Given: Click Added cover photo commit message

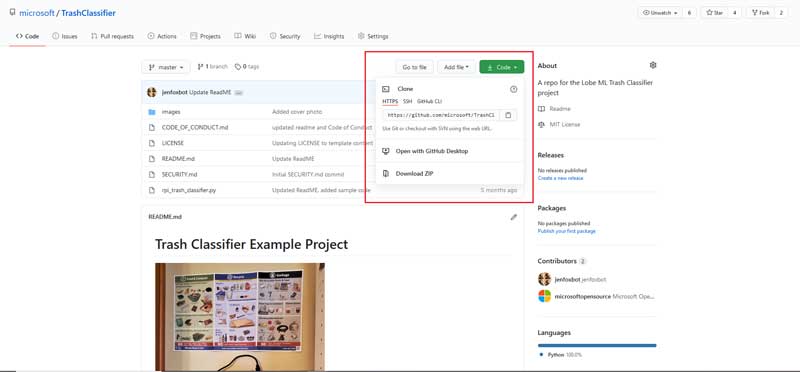Looking at the screenshot, I should (297, 112).
